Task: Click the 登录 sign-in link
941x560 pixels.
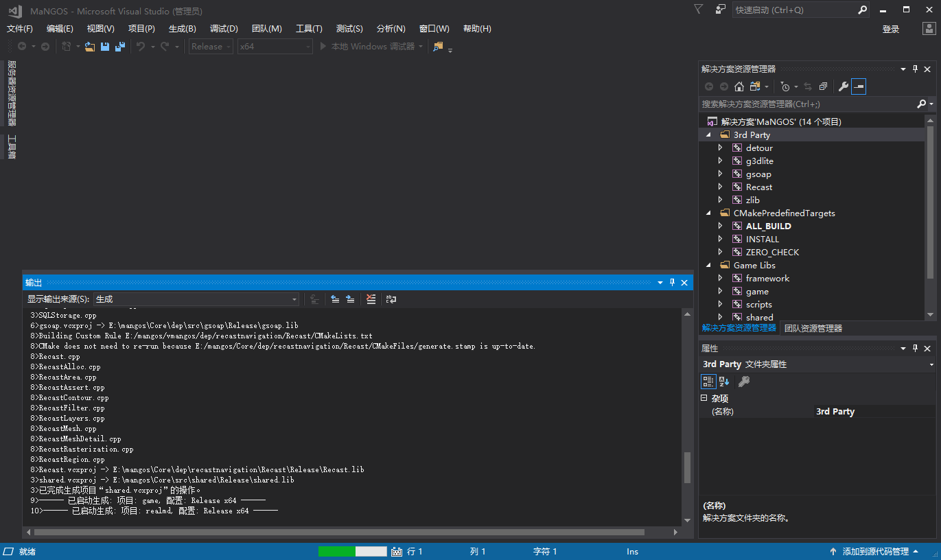Action: [891, 29]
